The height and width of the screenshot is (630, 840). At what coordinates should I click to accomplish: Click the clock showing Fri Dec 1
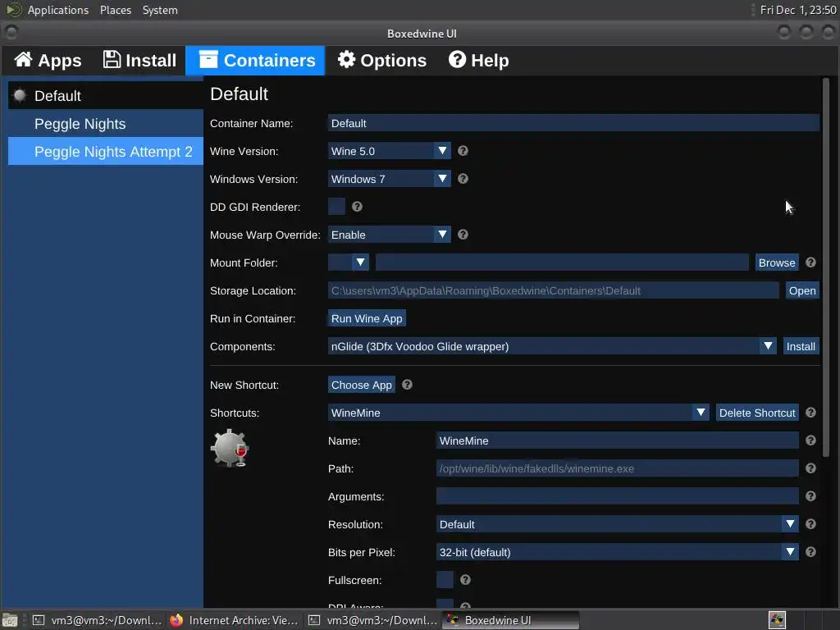coord(797,10)
